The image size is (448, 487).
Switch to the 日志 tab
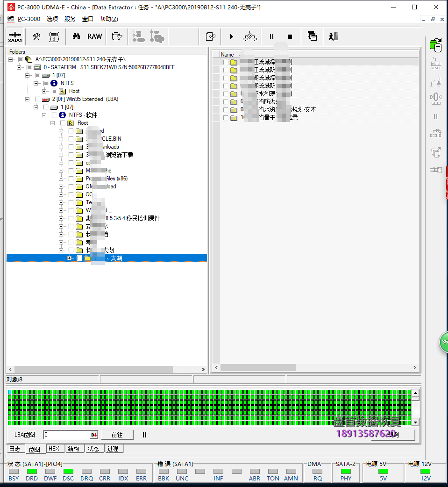coord(15,449)
